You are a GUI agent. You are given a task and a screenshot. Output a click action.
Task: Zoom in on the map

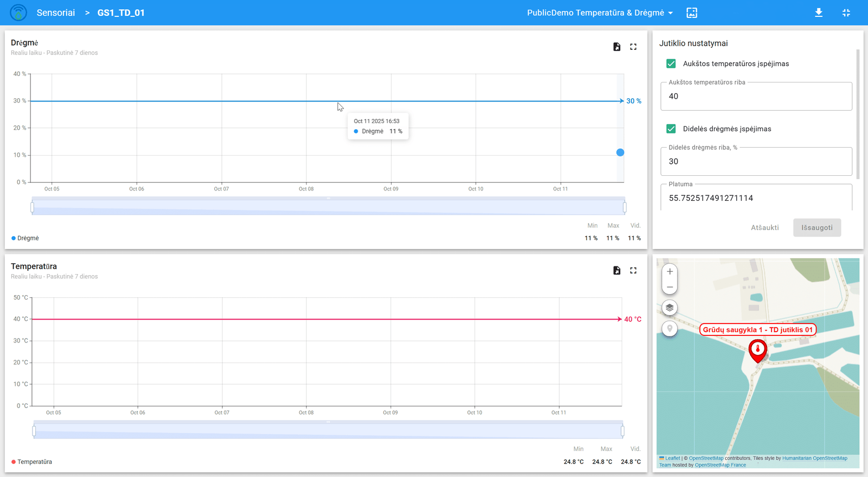point(669,271)
